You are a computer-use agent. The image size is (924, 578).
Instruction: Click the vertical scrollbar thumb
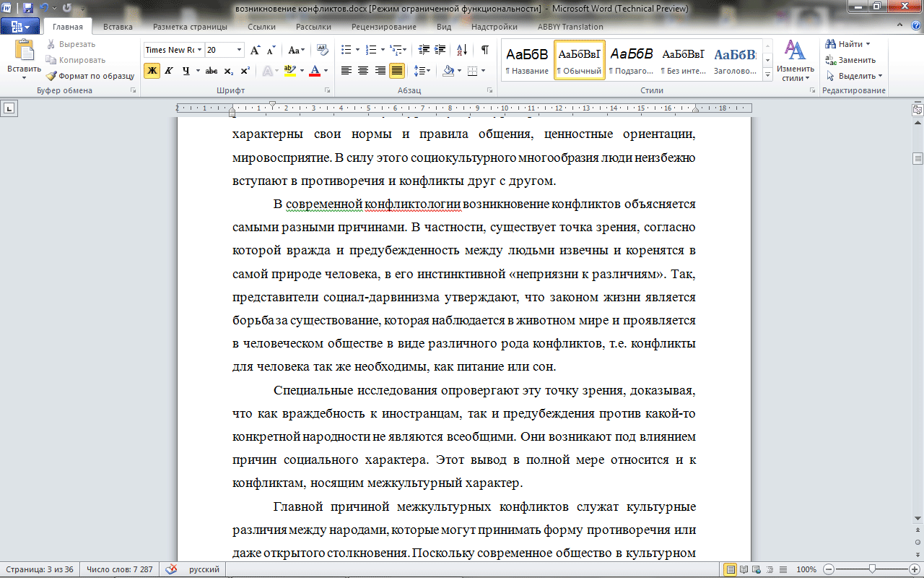[x=918, y=158]
